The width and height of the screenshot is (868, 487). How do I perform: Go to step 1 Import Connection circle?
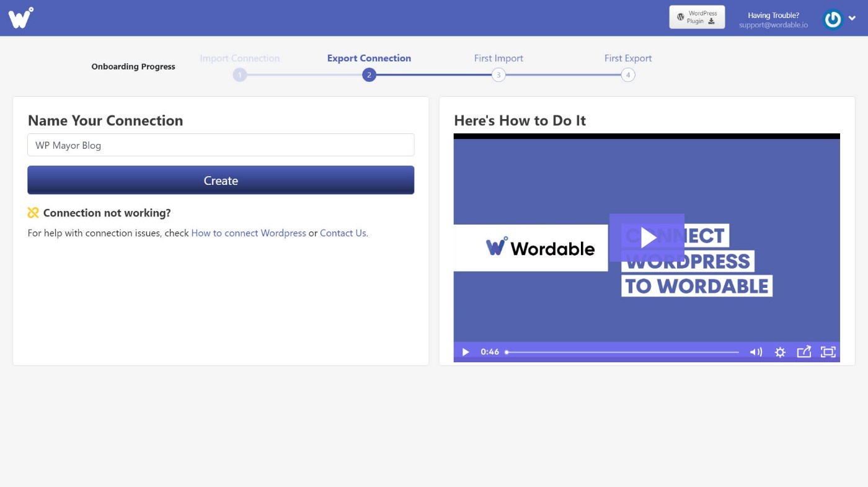tap(240, 75)
